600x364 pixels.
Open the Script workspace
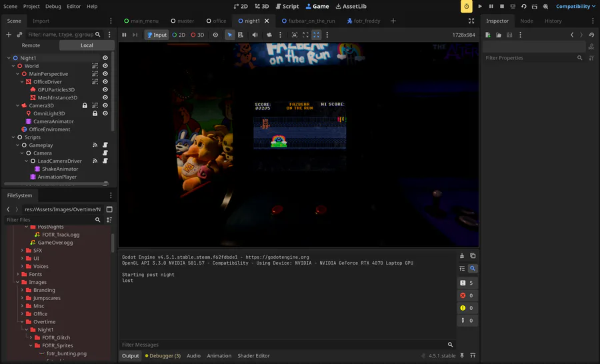pos(287,6)
